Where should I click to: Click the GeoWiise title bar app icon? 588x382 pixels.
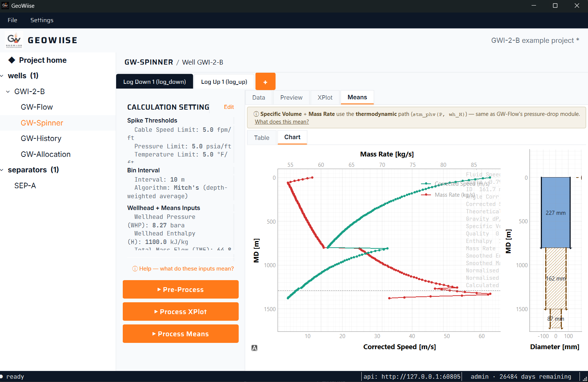5,6
